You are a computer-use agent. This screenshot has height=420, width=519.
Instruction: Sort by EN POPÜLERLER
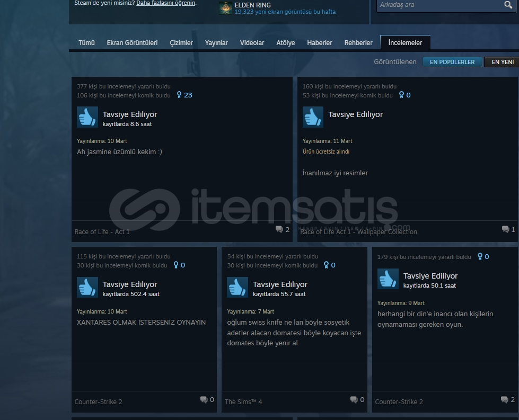(452, 62)
